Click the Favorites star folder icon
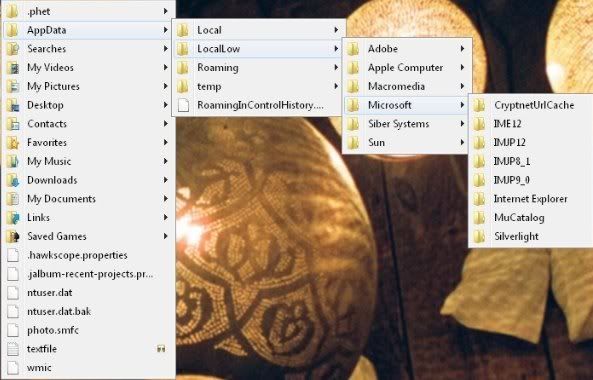Image resolution: width=593 pixels, height=380 pixels. [12, 143]
